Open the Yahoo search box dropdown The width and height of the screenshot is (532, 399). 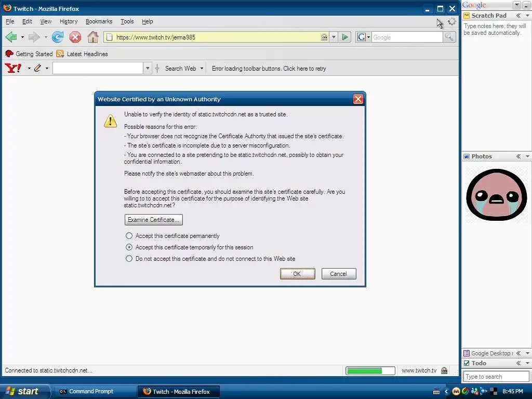click(148, 68)
